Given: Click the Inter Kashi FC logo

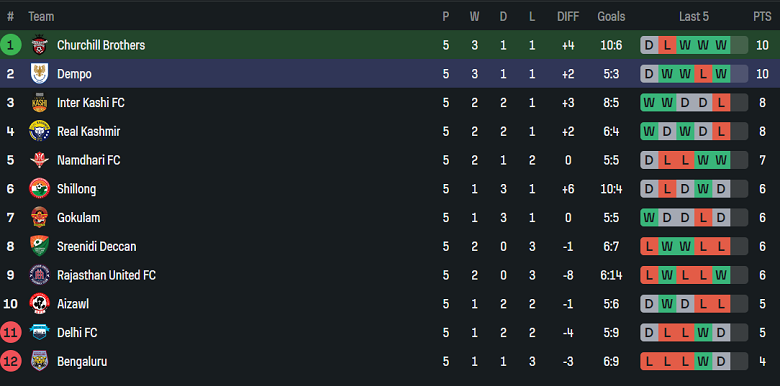Looking at the screenshot, I should coord(39,102).
